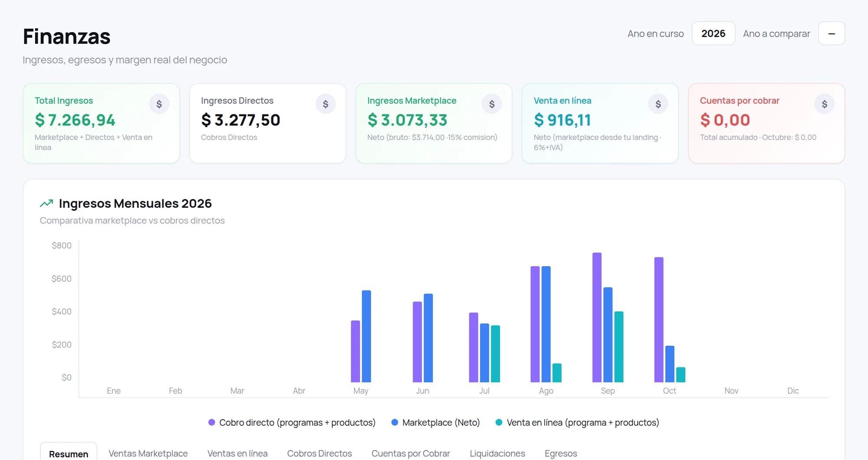Click the purple Oct Cobro directo bar
This screenshot has width=868, height=460.
click(x=659, y=320)
